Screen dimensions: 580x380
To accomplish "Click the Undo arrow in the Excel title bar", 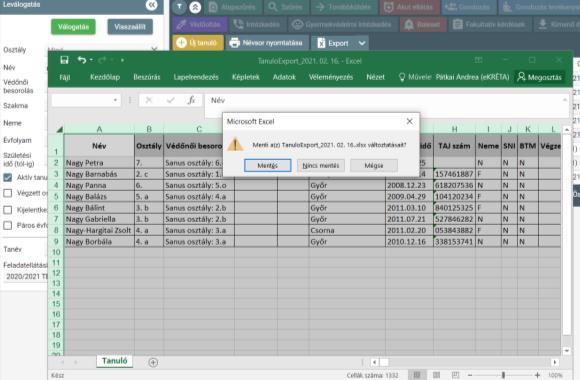I will 82,60.
